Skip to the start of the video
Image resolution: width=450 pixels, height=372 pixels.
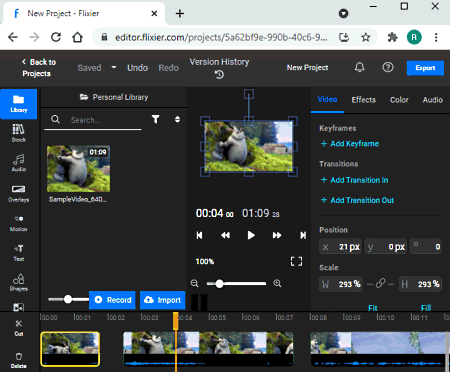[x=199, y=235]
